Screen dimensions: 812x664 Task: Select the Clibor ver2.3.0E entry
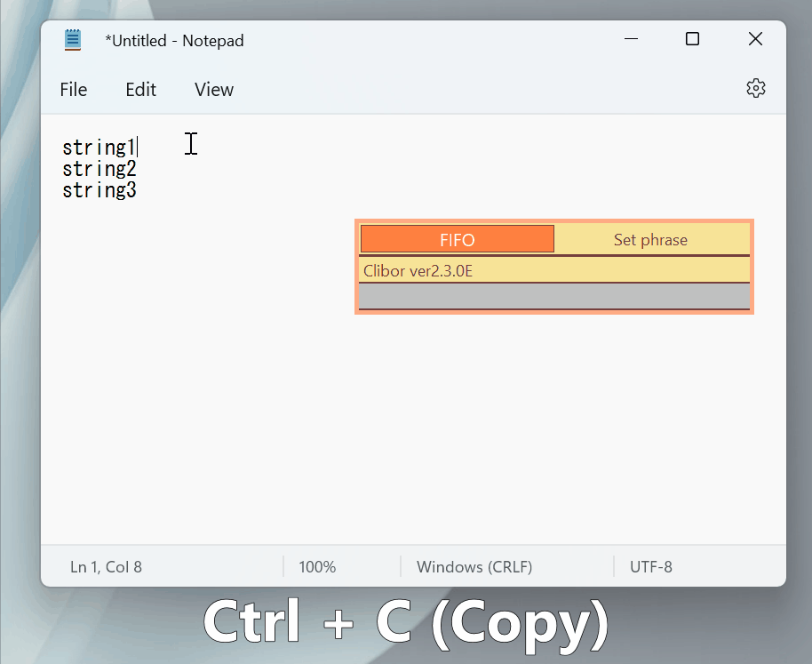554,270
